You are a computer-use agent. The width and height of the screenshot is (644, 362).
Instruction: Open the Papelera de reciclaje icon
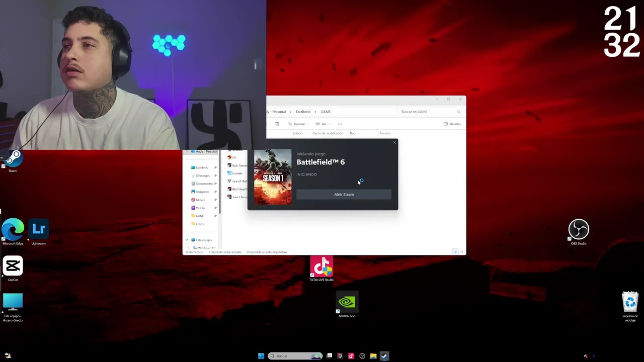630,306
